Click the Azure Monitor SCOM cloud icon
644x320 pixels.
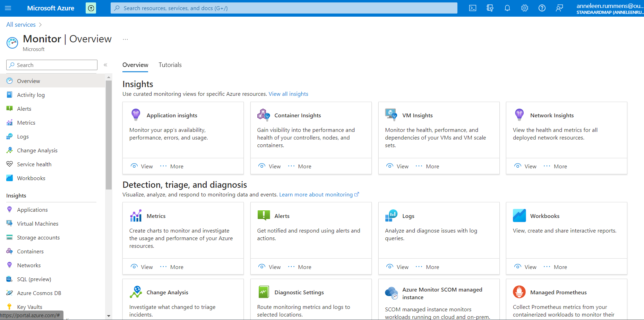(x=391, y=293)
